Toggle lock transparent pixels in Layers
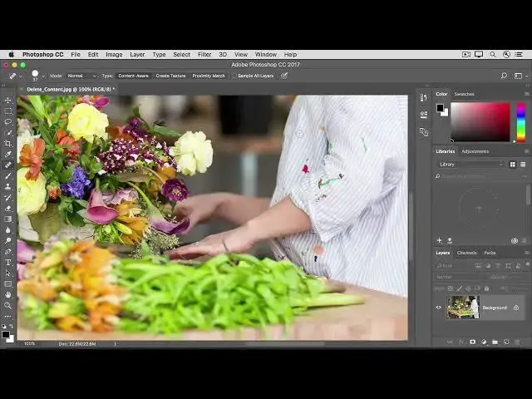Viewport: 532px width, 399px height. 451,288
